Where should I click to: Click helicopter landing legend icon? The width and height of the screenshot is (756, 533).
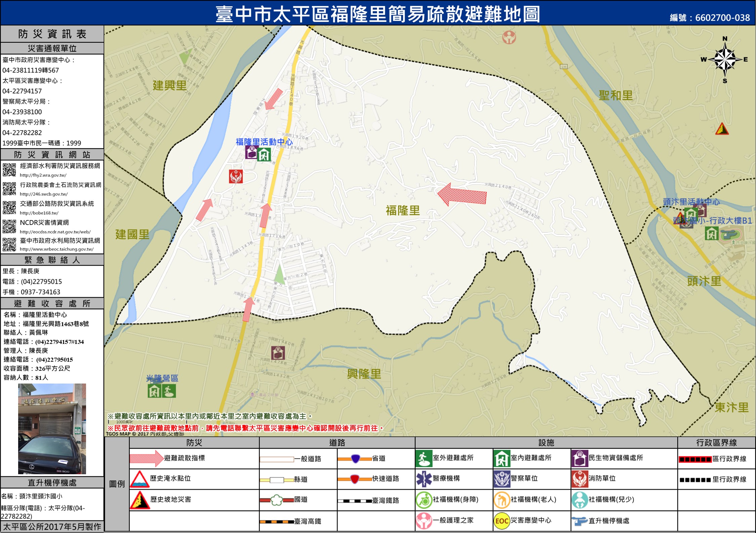[x=579, y=521]
